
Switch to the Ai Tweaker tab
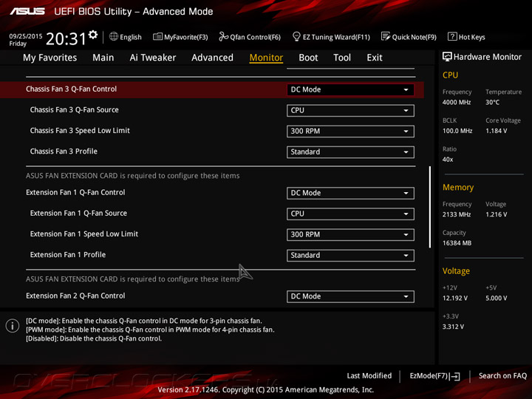[x=153, y=58]
